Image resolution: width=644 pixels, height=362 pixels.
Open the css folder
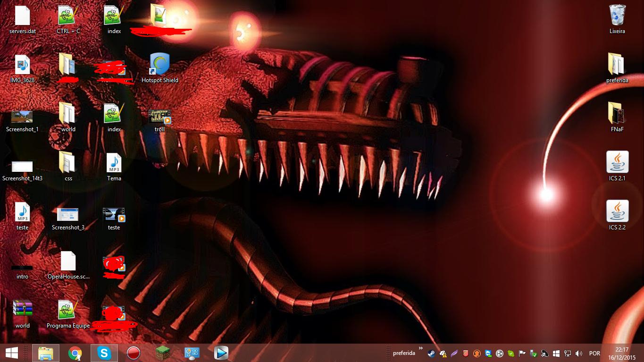(68, 166)
